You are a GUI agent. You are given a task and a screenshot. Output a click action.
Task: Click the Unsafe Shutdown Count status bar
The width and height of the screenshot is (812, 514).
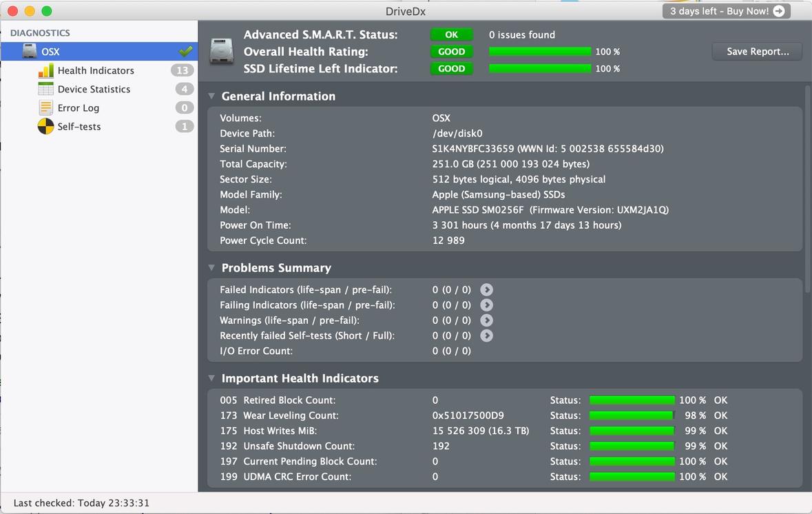coord(632,446)
